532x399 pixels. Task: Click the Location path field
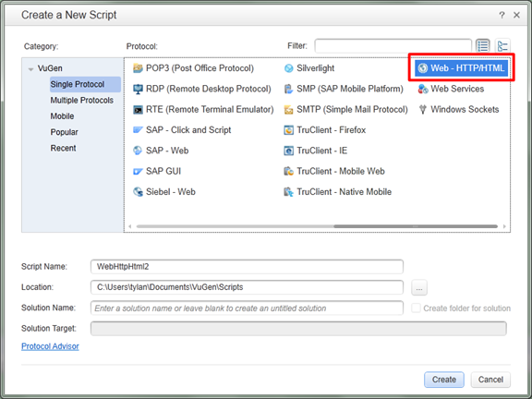pyautogui.click(x=247, y=287)
